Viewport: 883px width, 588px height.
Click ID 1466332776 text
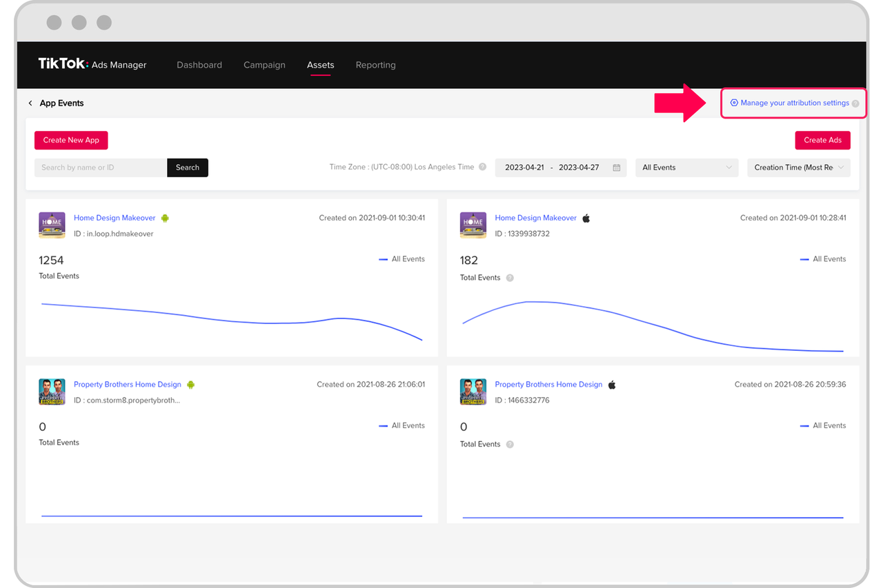522,401
